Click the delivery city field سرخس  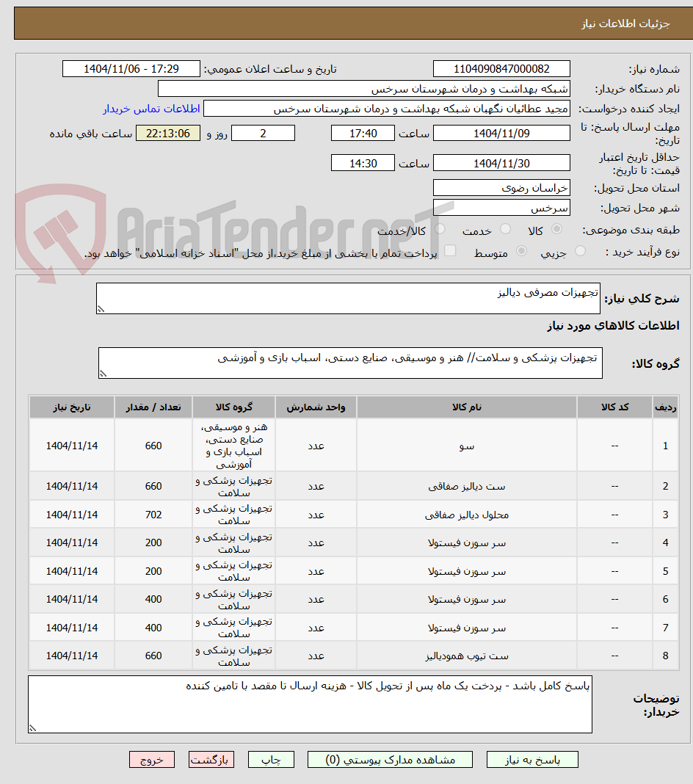501,208
